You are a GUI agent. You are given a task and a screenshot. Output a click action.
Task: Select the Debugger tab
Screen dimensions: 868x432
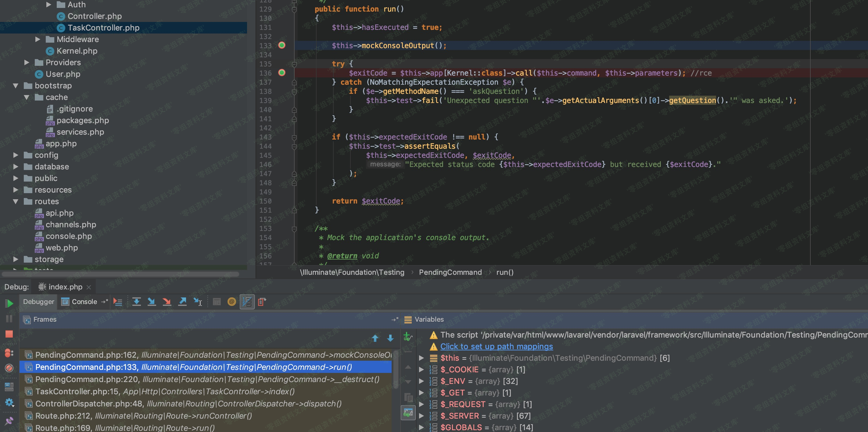click(x=38, y=302)
